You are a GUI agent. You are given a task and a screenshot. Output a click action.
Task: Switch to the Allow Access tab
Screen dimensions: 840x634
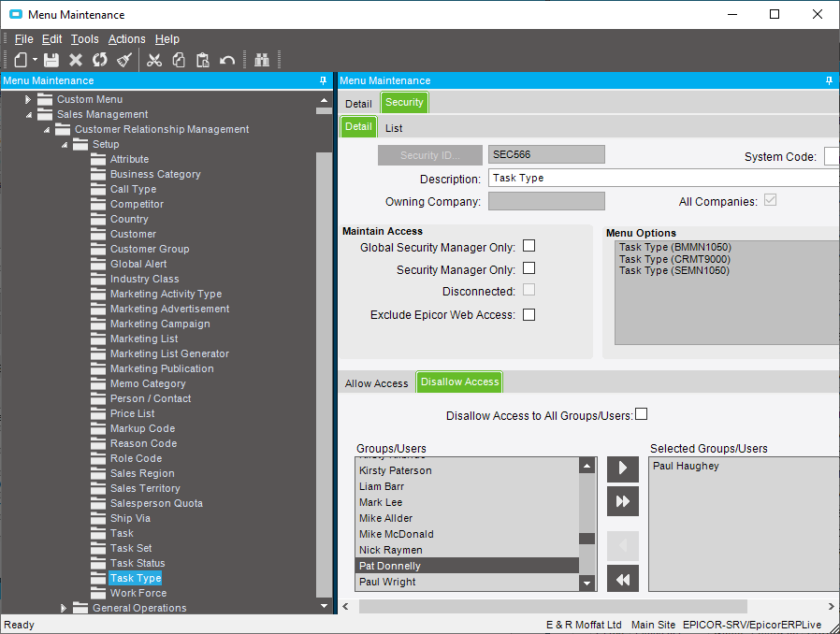coord(376,383)
